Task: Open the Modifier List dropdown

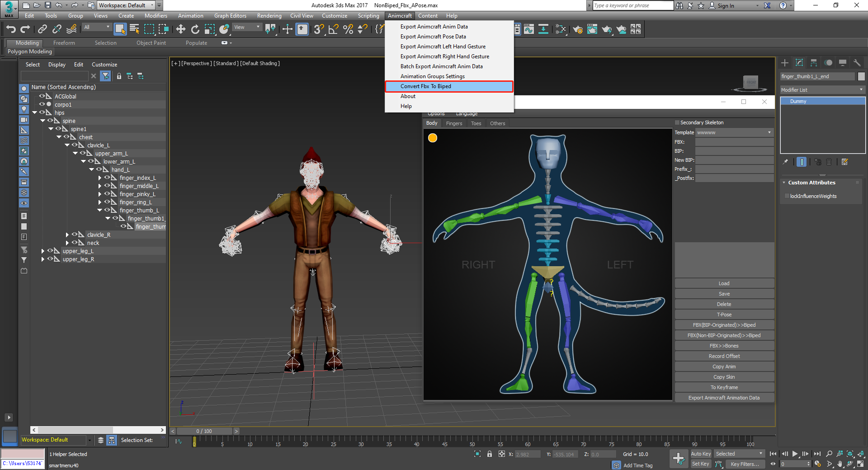Action: [822, 90]
